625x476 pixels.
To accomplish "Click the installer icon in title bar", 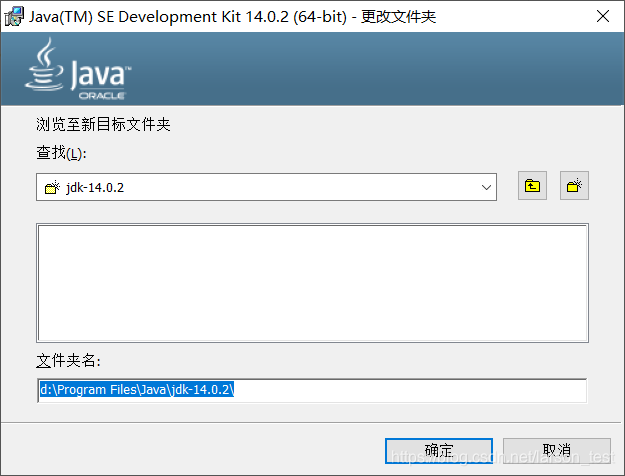I will pos(14,17).
